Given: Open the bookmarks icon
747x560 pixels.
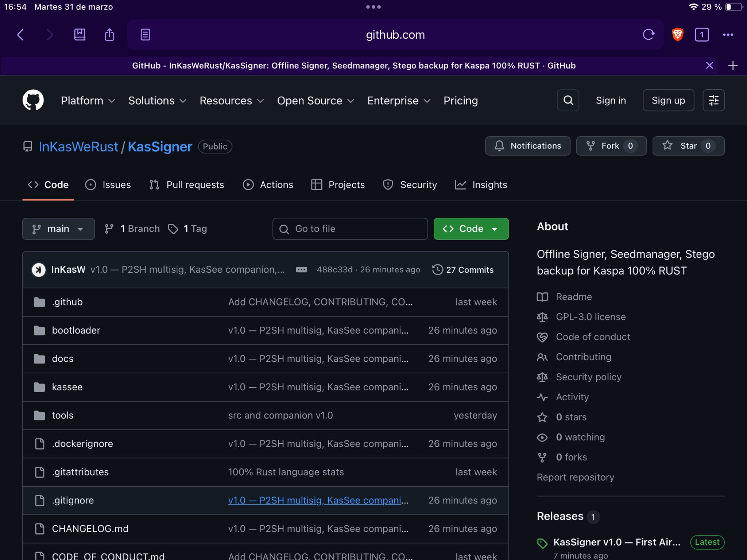Looking at the screenshot, I should tap(80, 35).
